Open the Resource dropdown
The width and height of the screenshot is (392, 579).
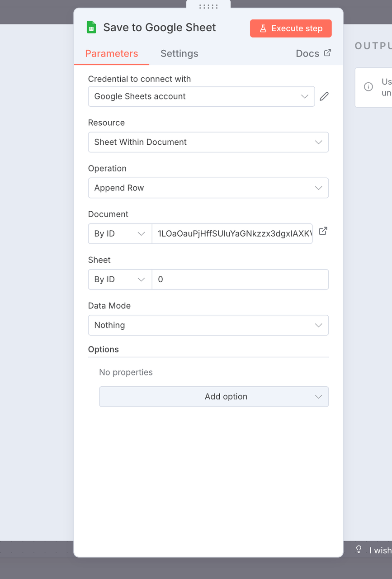[x=208, y=142]
